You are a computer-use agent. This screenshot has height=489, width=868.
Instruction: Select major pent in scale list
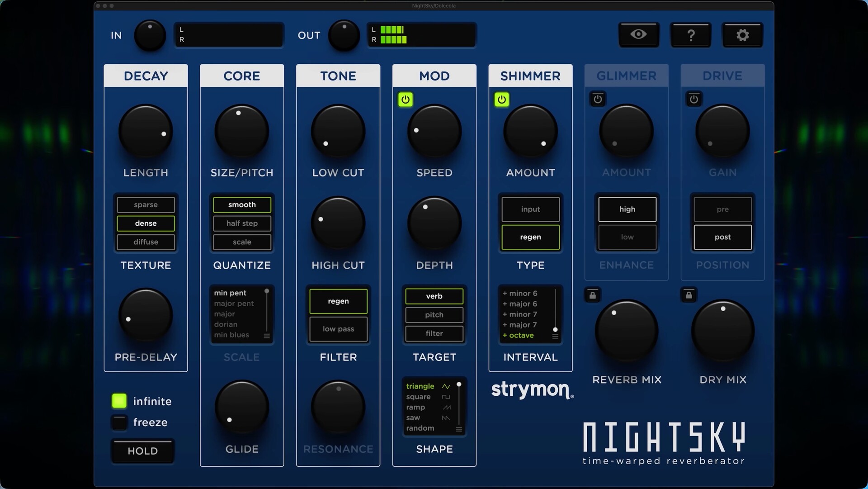234,304
